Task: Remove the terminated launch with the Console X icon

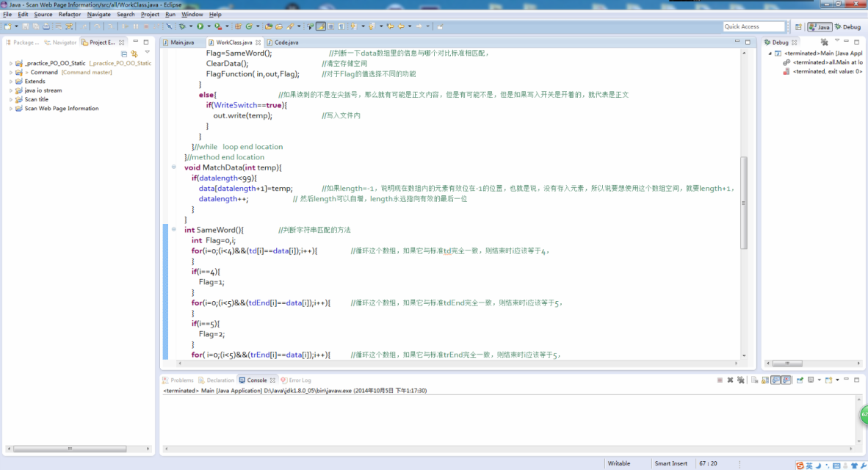Action: [730, 380]
